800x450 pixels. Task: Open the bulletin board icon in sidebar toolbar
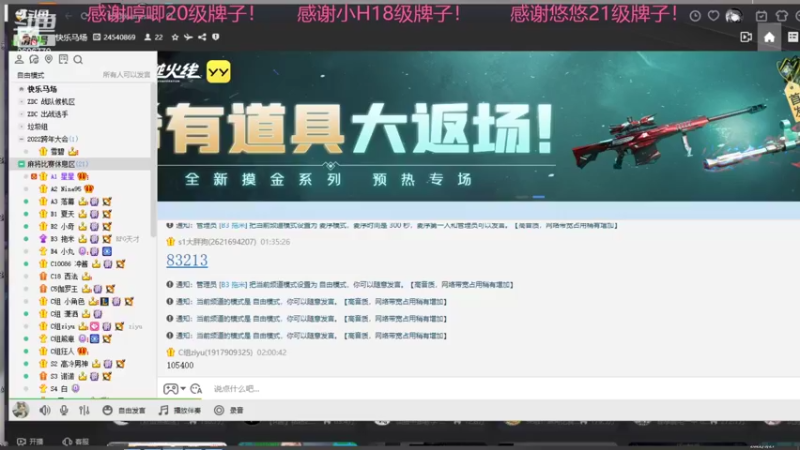point(63,60)
